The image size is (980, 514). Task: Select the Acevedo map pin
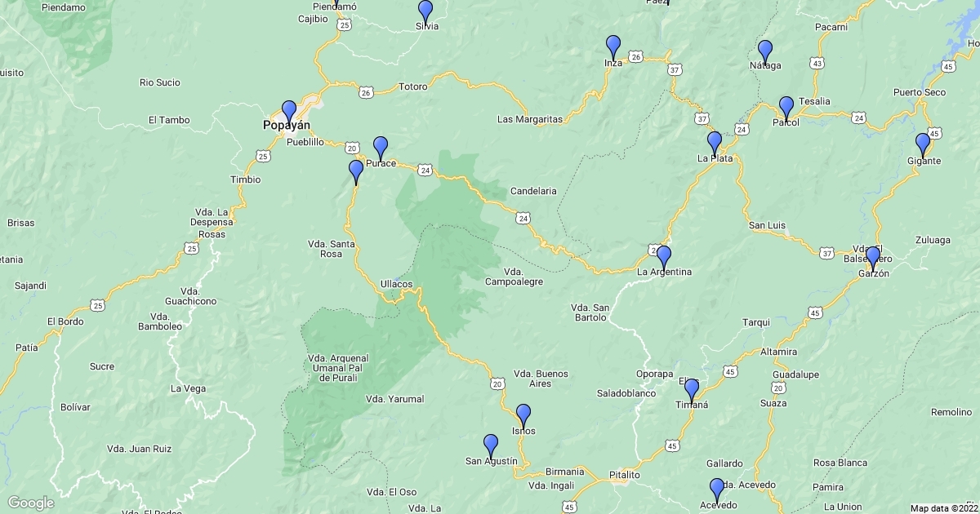(x=717, y=490)
